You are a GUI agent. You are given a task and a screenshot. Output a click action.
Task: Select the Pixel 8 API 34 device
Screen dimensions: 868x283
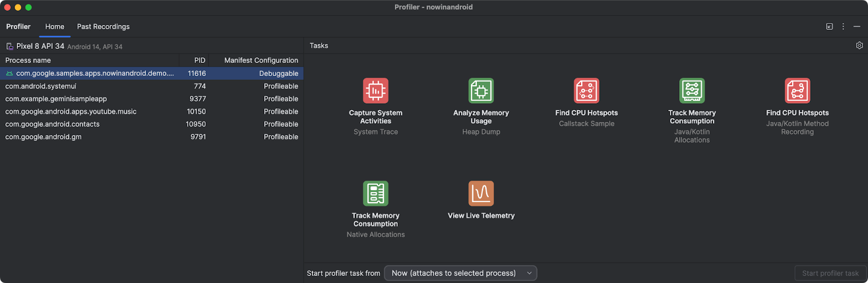click(x=40, y=46)
